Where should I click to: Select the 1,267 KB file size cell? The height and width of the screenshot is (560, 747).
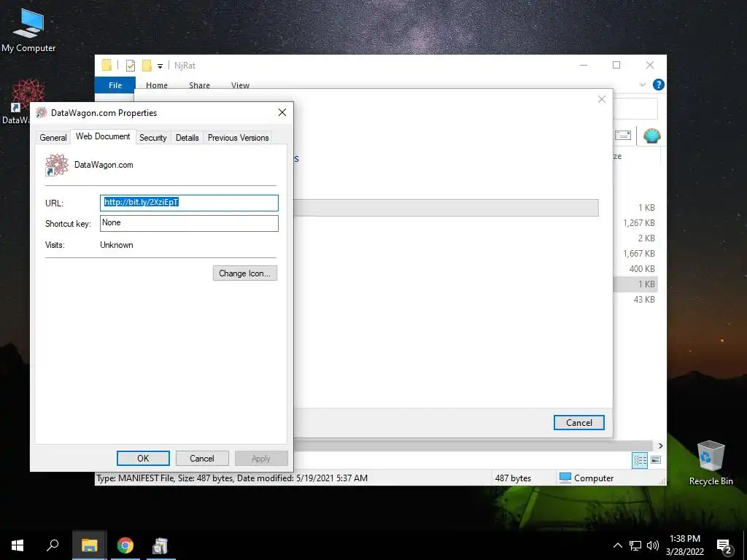click(639, 223)
